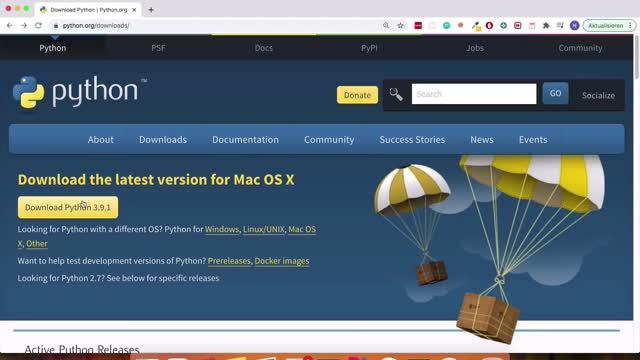Image resolution: width=640 pixels, height=360 pixels.
Task: Open the eyedropper color picker extension
Action: tap(476, 26)
